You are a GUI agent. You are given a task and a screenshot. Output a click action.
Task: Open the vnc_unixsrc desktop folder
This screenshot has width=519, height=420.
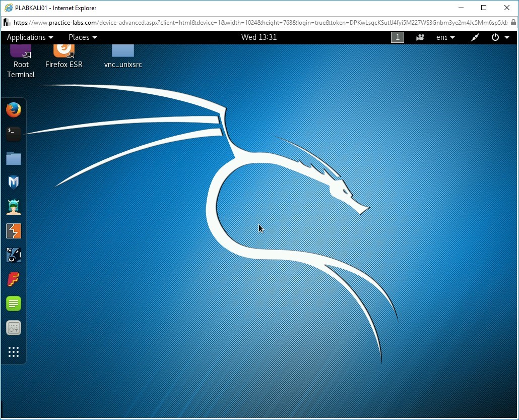(x=123, y=56)
